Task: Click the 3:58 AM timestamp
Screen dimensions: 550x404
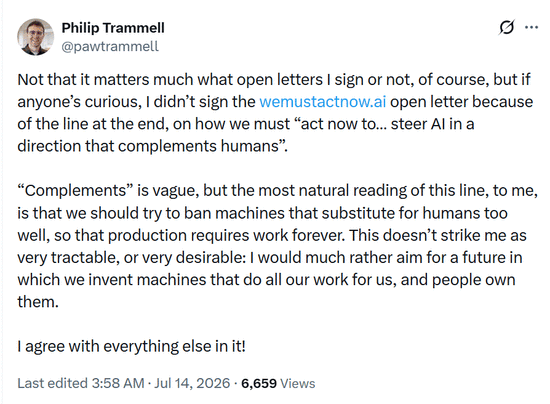Action: point(118,383)
